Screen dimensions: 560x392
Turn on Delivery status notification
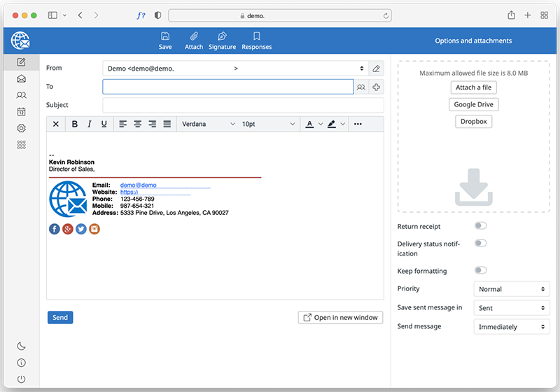point(480,243)
